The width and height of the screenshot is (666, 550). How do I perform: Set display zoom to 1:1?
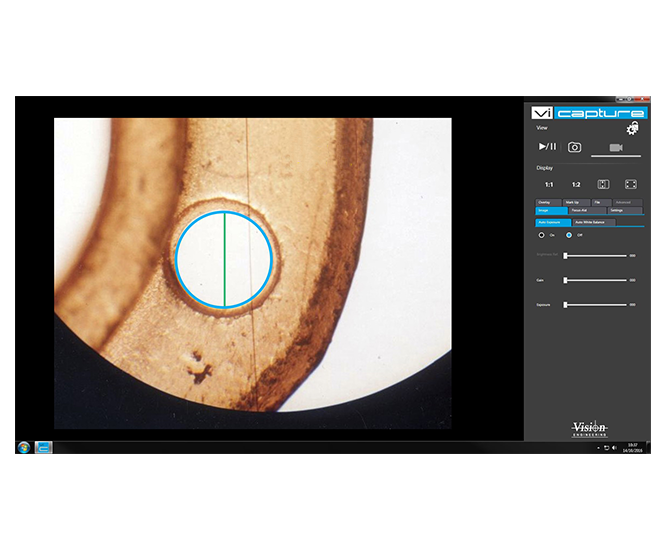(x=548, y=184)
